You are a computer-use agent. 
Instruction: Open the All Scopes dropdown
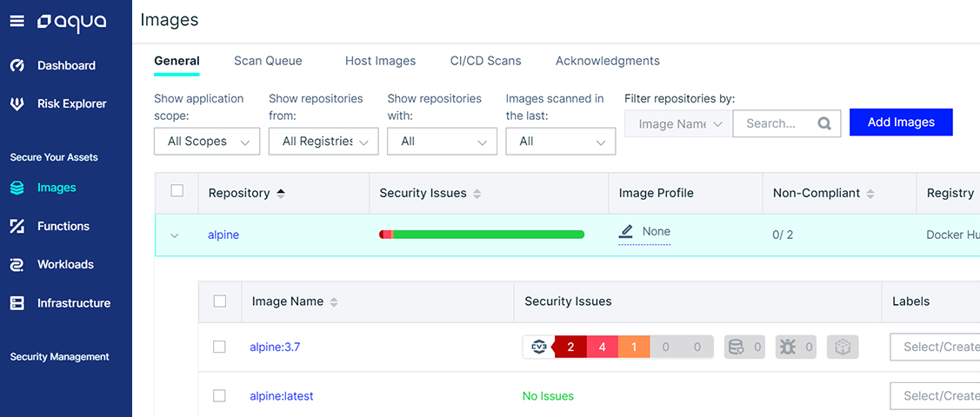(x=207, y=142)
